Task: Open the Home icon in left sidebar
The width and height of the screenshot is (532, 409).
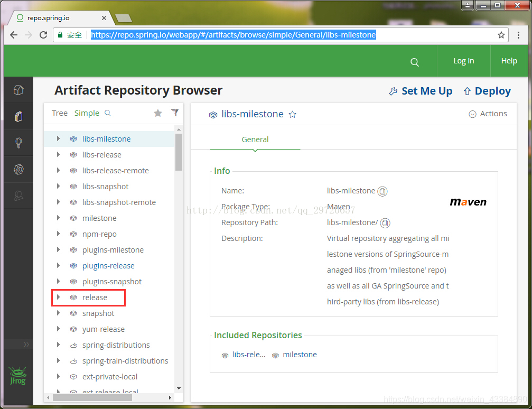Action: click(x=18, y=90)
